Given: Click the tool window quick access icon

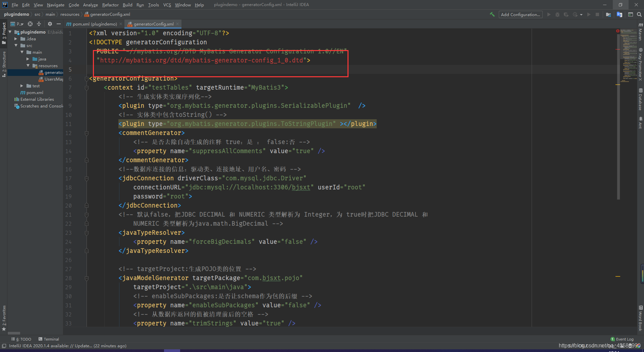Looking at the screenshot, I should (4, 346).
